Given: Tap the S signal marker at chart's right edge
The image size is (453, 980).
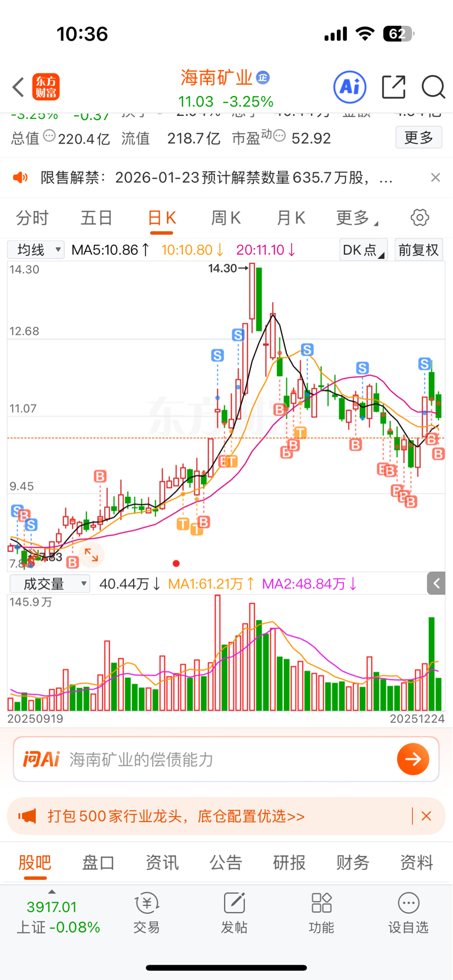Looking at the screenshot, I should [x=425, y=364].
